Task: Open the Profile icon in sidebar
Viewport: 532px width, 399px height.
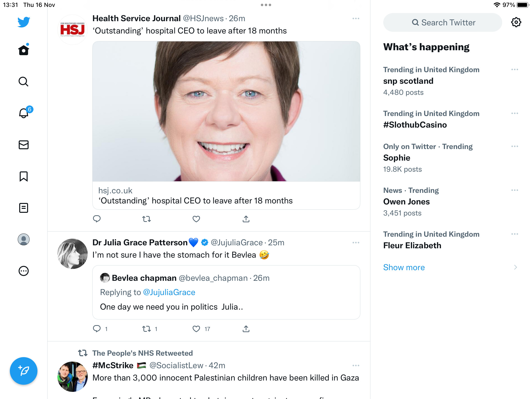Action: [x=24, y=239]
